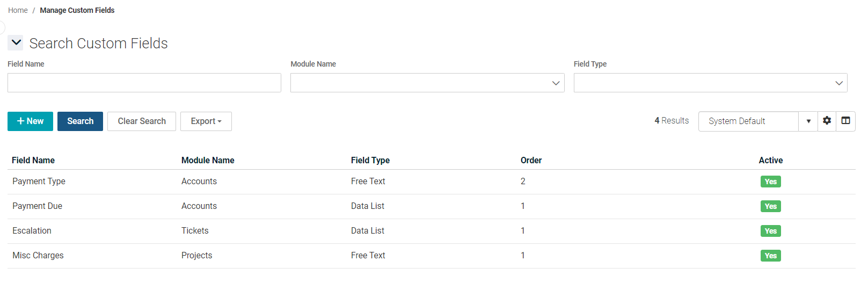
Task: Click the Clear Search button
Action: click(142, 121)
